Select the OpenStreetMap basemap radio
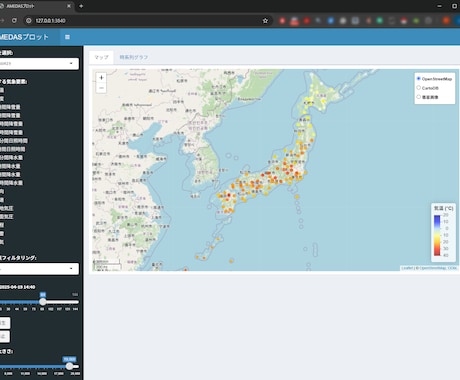The height and width of the screenshot is (380, 460). pyautogui.click(x=419, y=79)
